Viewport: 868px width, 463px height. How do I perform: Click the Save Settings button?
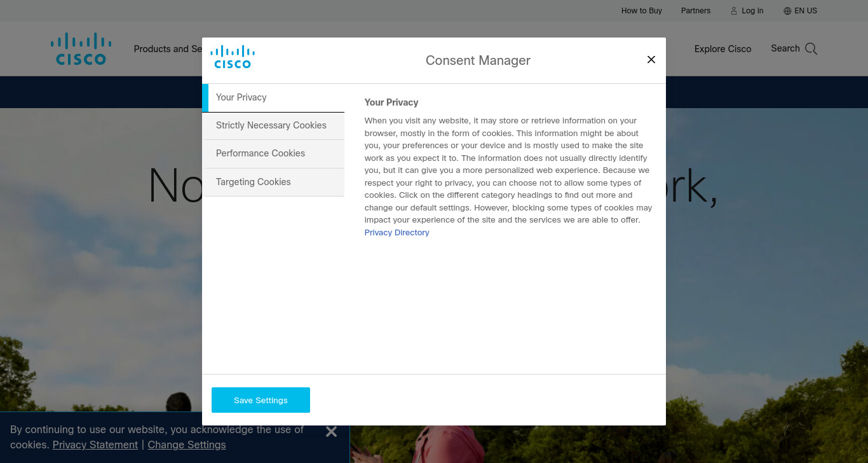click(261, 400)
